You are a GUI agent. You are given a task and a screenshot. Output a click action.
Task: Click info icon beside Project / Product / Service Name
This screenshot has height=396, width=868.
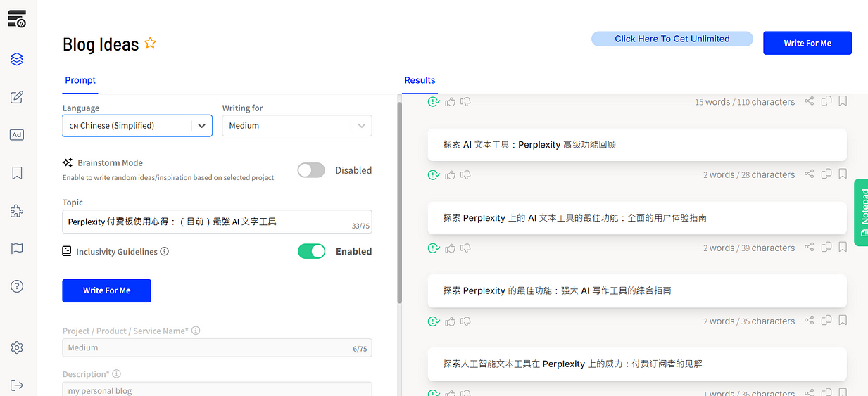[196, 331]
